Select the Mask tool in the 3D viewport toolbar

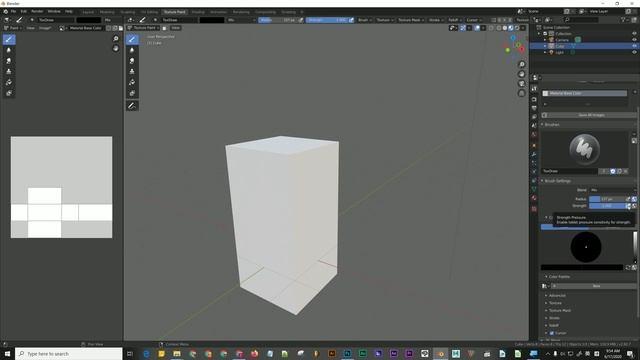tap(132, 93)
